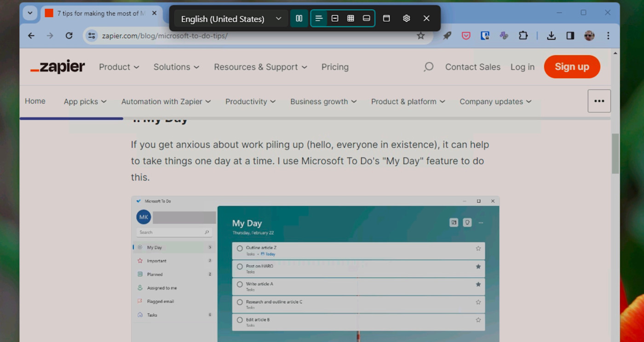Check off the 'Edit article B' task circle

coord(240,320)
